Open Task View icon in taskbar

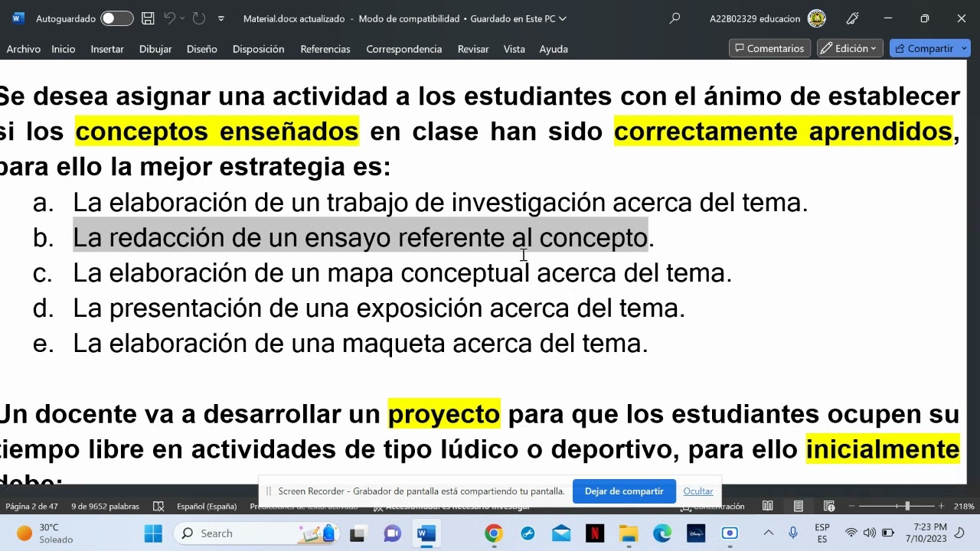tap(358, 533)
